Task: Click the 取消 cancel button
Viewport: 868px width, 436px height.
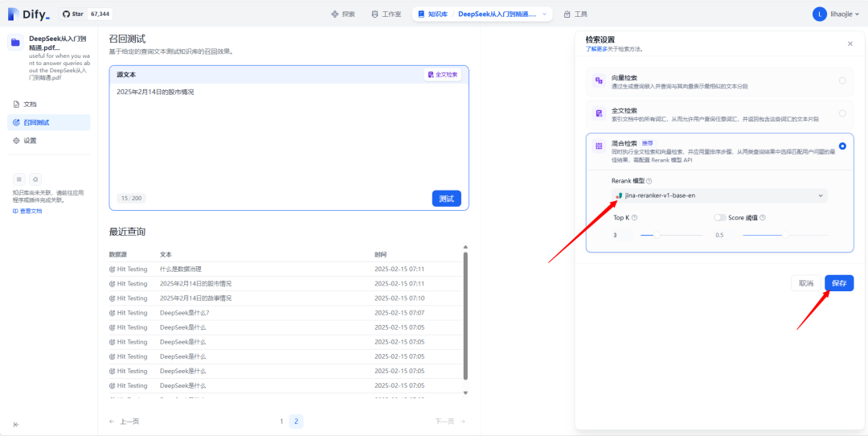Action: (x=806, y=283)
